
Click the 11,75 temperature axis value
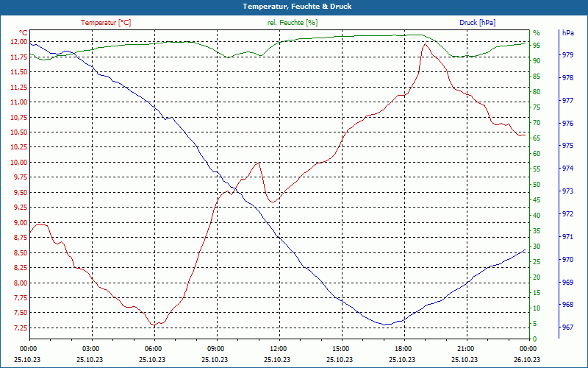18,57
